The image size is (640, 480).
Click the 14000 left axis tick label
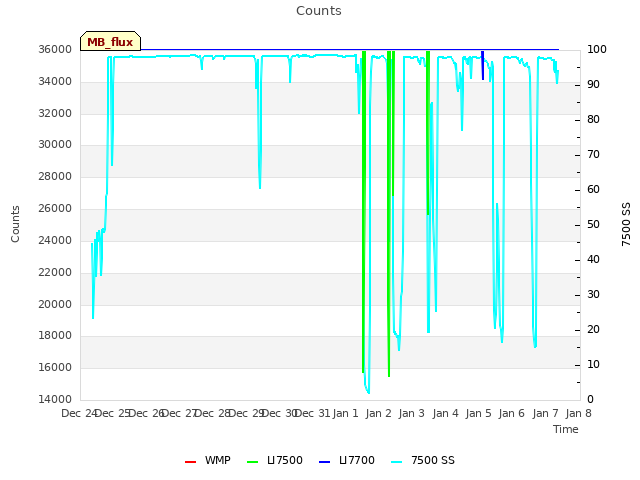55,399
